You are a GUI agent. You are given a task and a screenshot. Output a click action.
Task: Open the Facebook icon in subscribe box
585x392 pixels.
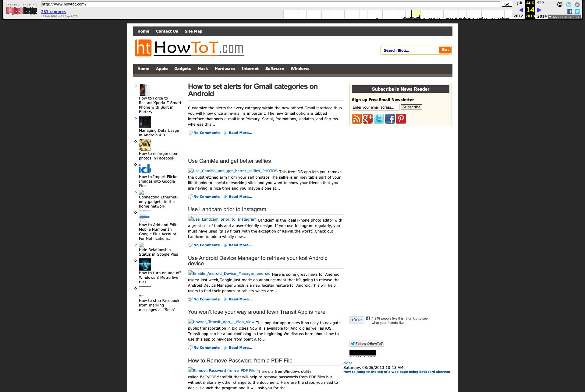390,119
